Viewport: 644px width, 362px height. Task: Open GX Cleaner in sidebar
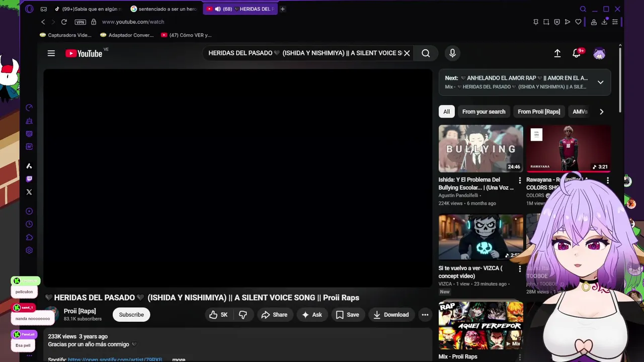click(29, 121)
